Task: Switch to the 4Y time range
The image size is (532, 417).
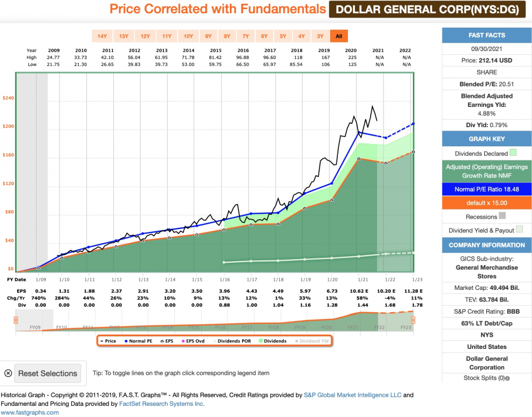Action: pyautogui.click(x=302, y=36)
